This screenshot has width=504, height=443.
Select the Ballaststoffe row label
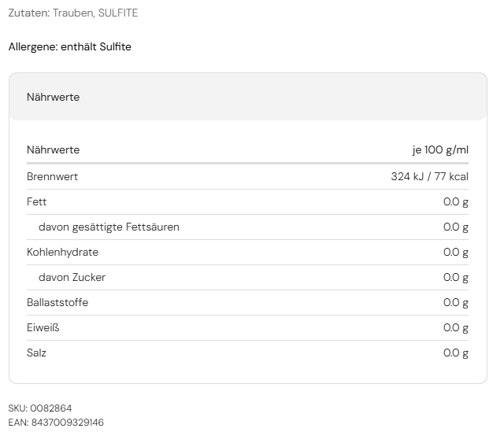pos(57,303)
